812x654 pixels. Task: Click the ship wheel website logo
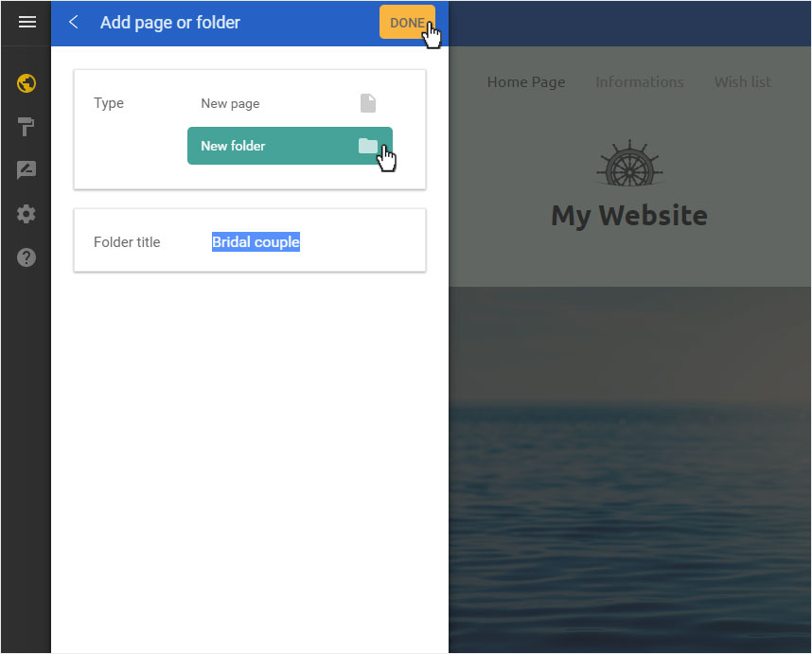[629, 163]
